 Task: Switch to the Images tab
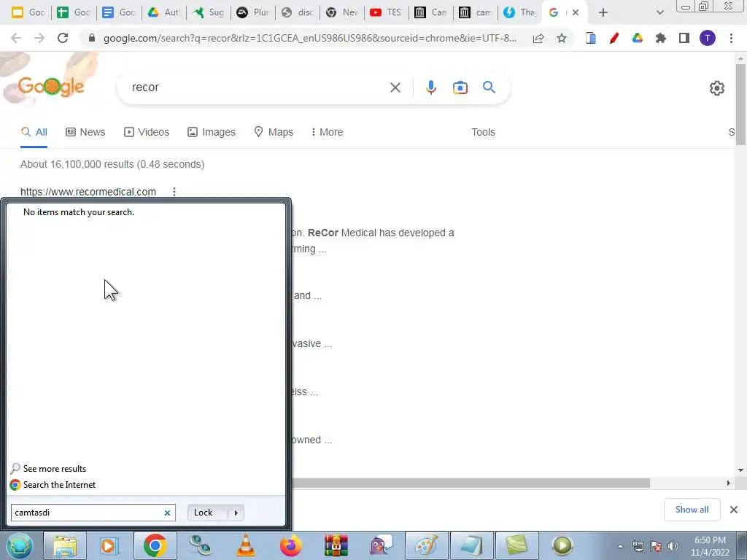[x=212, y=132]
